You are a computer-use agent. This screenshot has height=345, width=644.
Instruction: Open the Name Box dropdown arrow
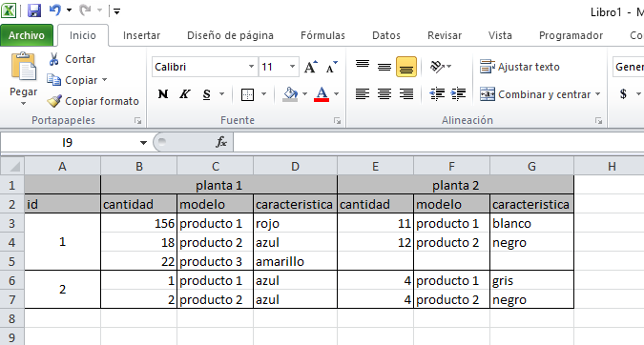[x=143, y=143]
